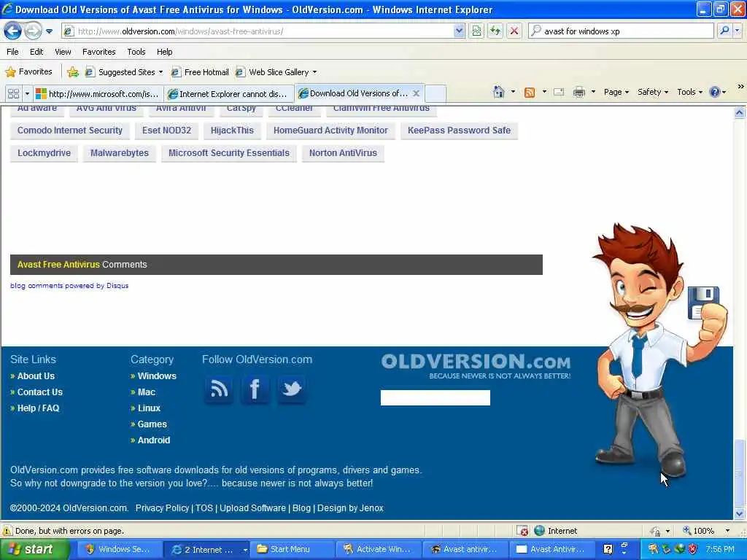Screen dimensions: 747x560
Task: Open the Favorites star button
Action: [29, 72]
